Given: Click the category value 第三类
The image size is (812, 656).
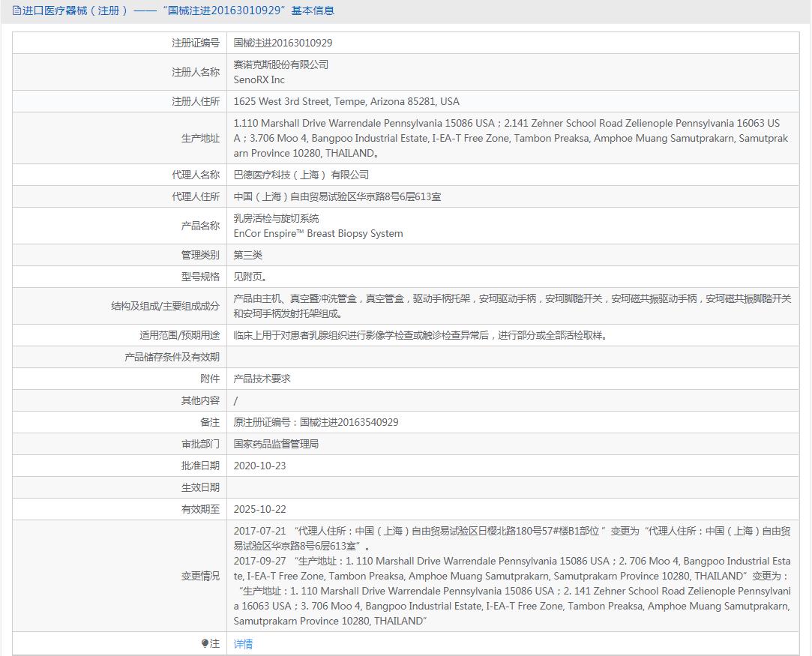Looking at the screenshot, I should pyautogui.click(x=248, y=255).
